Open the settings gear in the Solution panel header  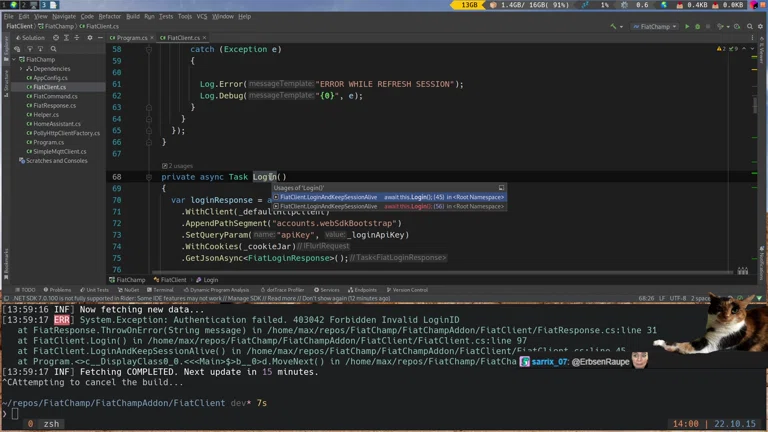pos(90,38)
